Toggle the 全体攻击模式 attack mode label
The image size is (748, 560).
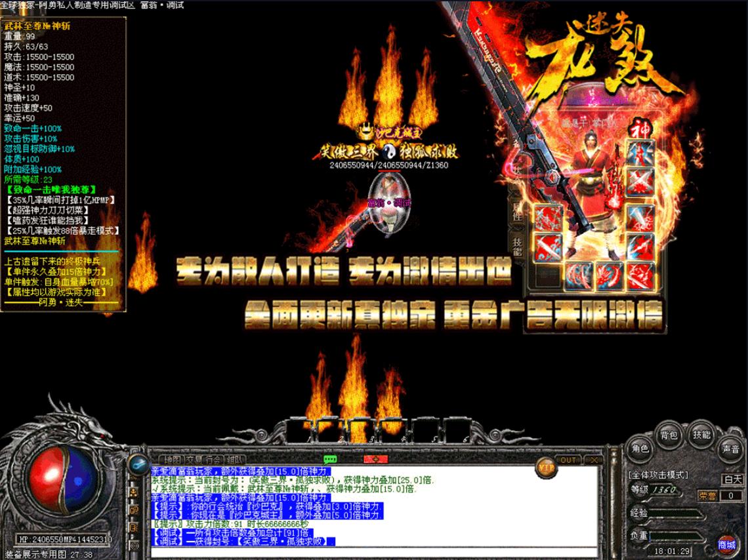[658, 475]
